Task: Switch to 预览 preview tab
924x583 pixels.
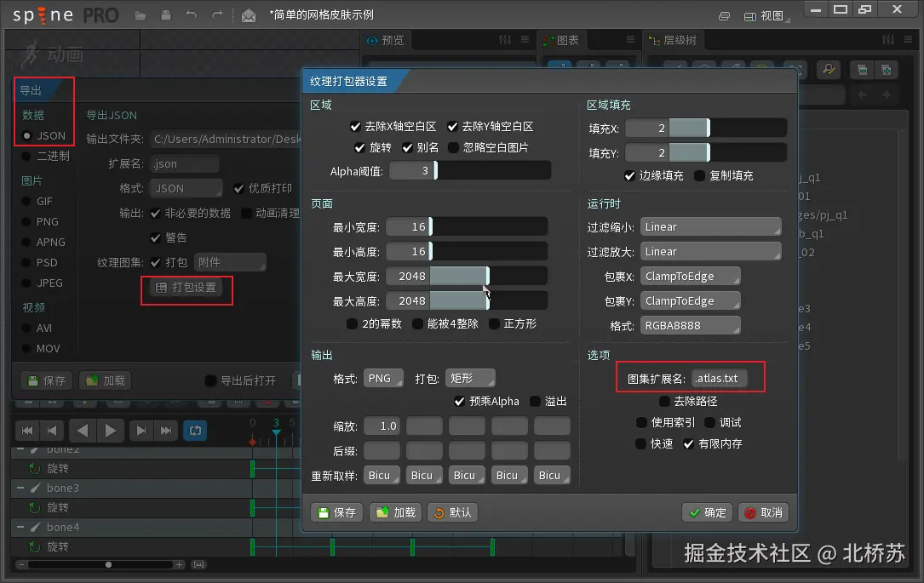Action: tap(386, 40)
